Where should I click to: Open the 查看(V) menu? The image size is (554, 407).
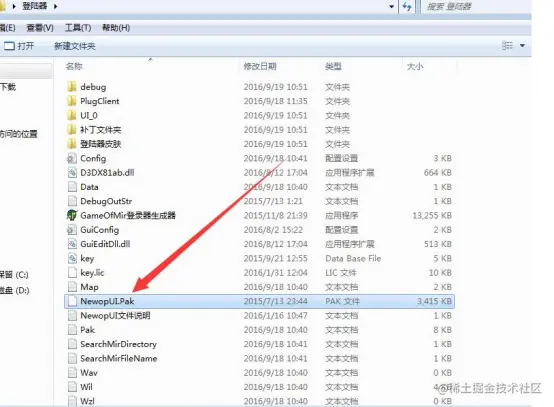pos(40,28)
